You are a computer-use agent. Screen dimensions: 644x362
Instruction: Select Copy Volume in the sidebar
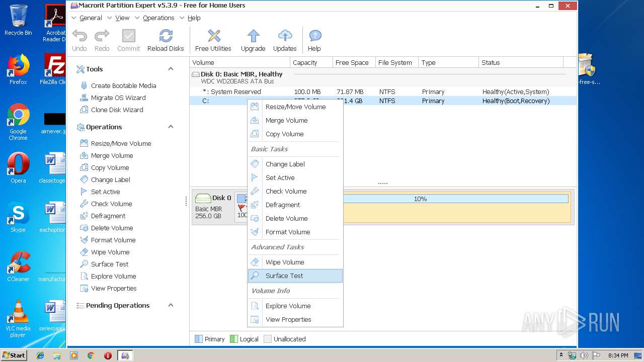(x=105, y=167)
